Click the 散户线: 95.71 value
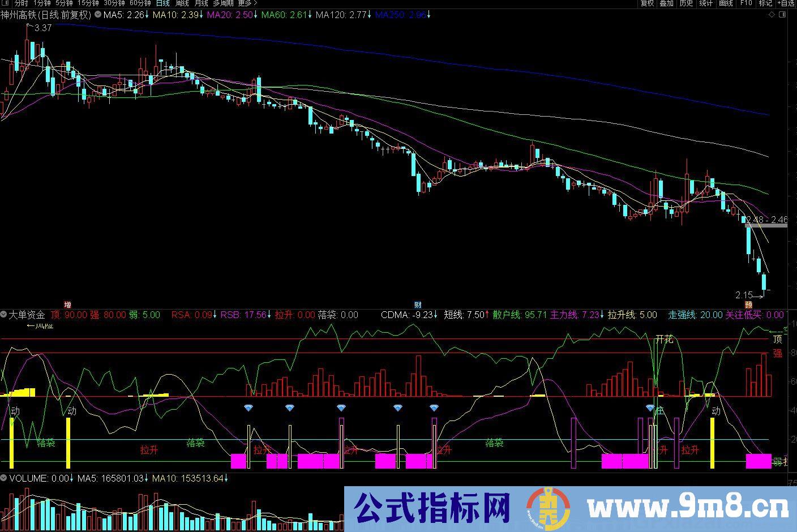Image resolution: width=797 pixels, height=532 pixels. pos(520,315)
